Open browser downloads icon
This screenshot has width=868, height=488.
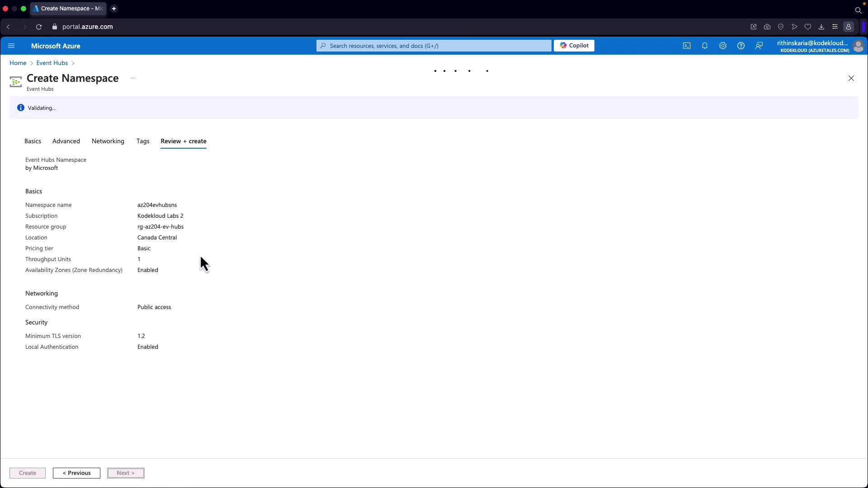[x=821, y=27]
